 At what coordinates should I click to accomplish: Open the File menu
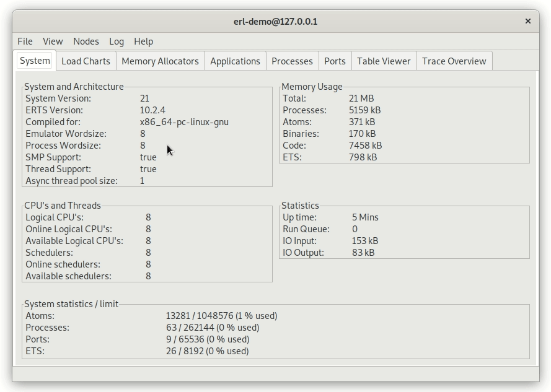pos(25,41)
